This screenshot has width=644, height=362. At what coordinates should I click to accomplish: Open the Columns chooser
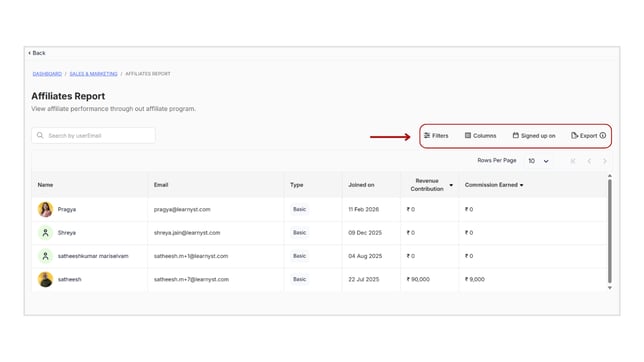(481, 136)
